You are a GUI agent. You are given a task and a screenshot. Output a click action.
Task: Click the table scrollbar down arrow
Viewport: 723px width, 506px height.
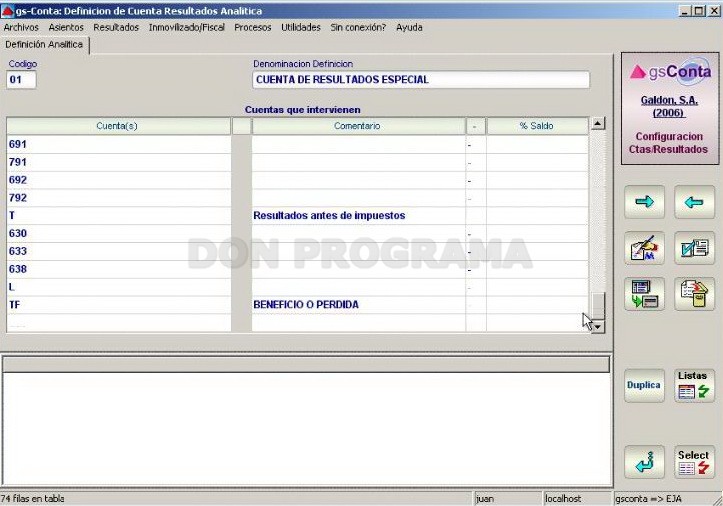point(598,327)
